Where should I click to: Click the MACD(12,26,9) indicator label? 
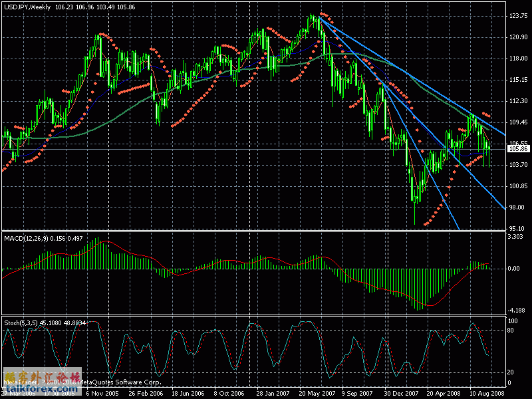click(27, 239)
